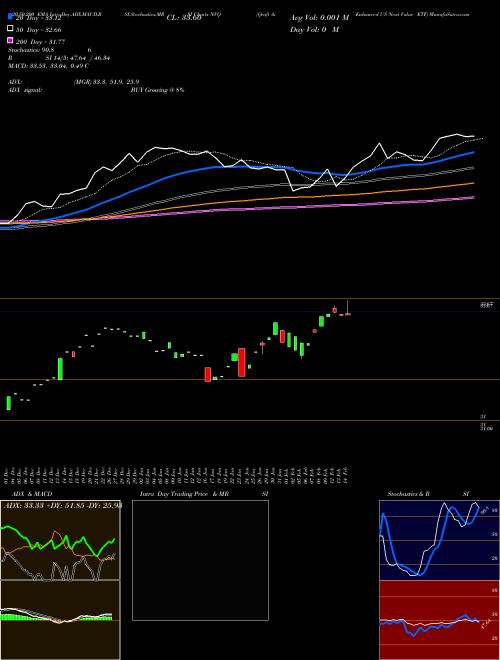The width and height of the screenshot is (500, 660).
Task: Click the blue Stochastics chart panel
Action: 439,540
